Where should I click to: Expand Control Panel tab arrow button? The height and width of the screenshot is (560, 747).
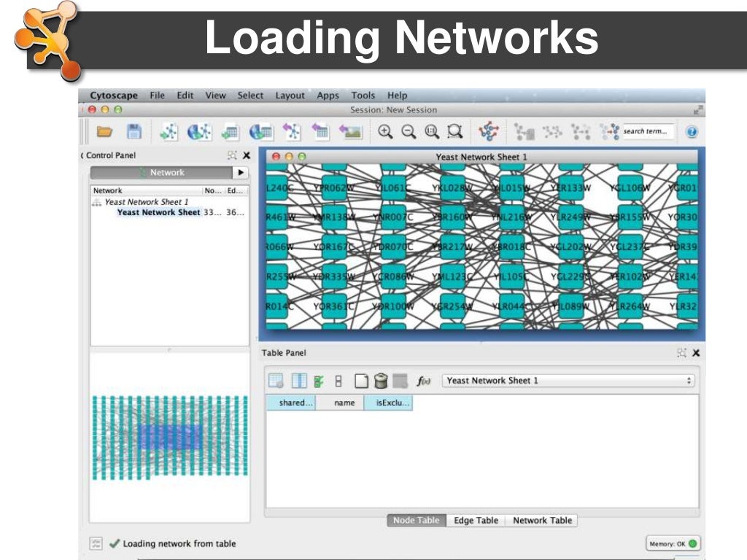[241, 172]
